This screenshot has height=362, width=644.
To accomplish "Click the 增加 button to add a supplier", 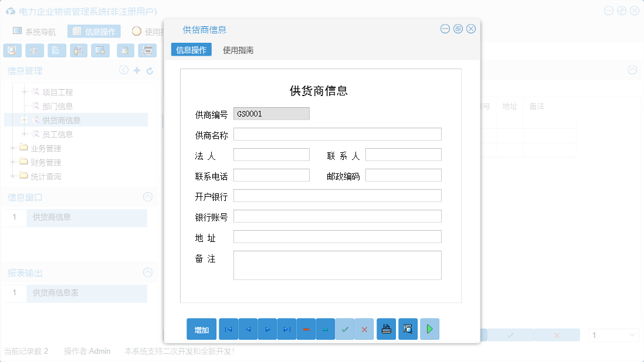I will 201,329.
